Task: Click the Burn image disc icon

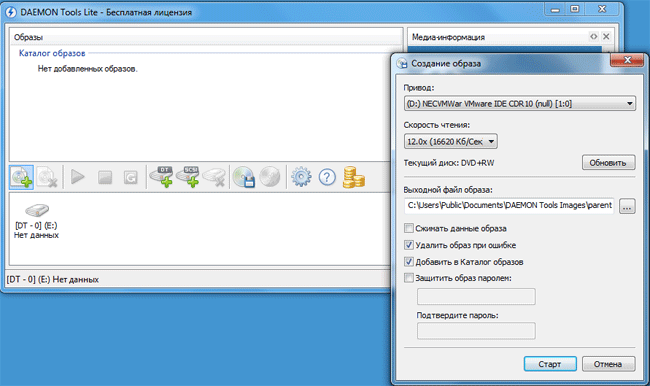Action: (270, 177)
